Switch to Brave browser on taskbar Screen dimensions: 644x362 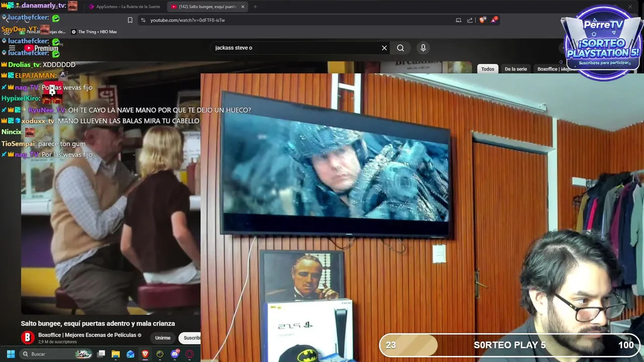pos(145,354)
